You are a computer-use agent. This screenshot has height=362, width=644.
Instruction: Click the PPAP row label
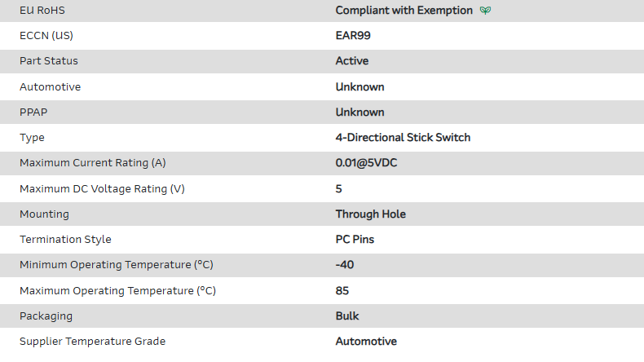coord(33,112)
